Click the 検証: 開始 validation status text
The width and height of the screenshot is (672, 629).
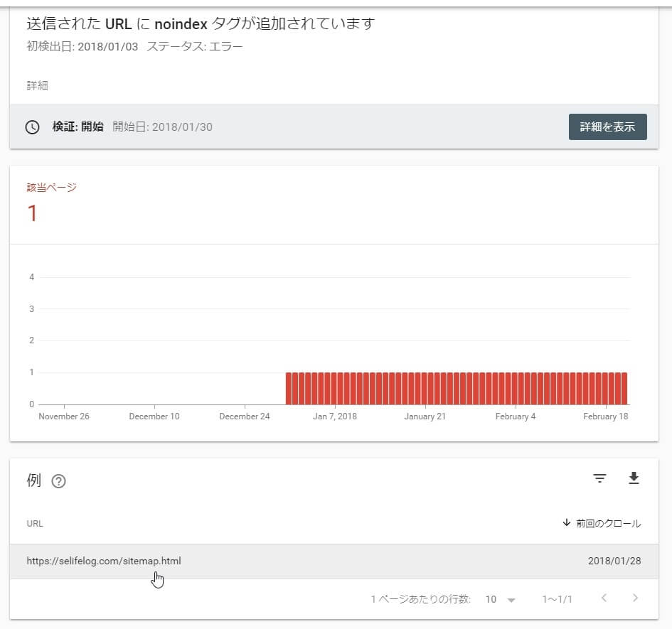click(x=78, y=127)
